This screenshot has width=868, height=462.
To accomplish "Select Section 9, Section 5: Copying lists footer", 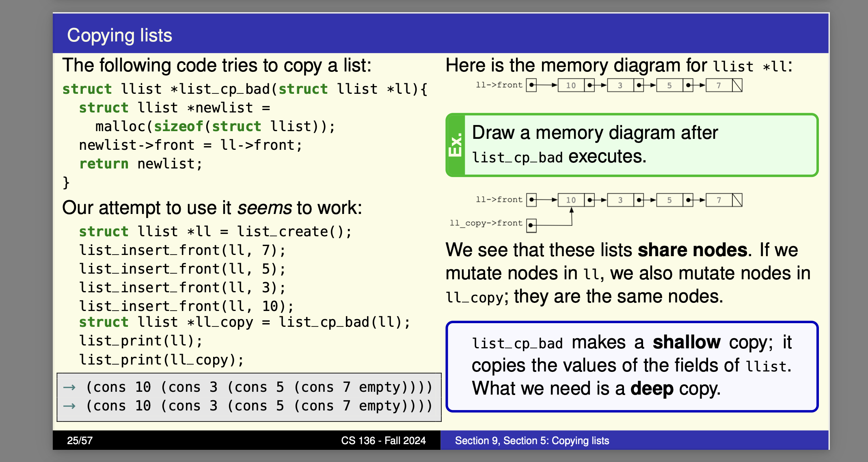I will [531, 440].
